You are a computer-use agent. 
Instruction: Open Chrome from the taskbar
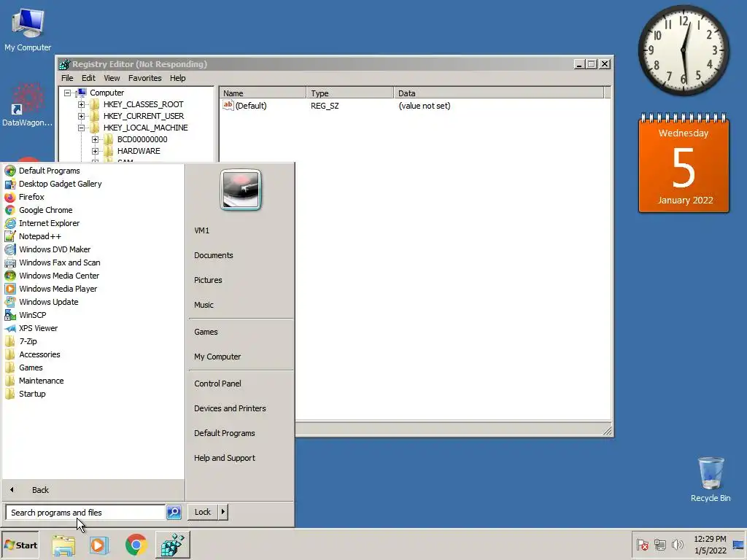(136, 545)
